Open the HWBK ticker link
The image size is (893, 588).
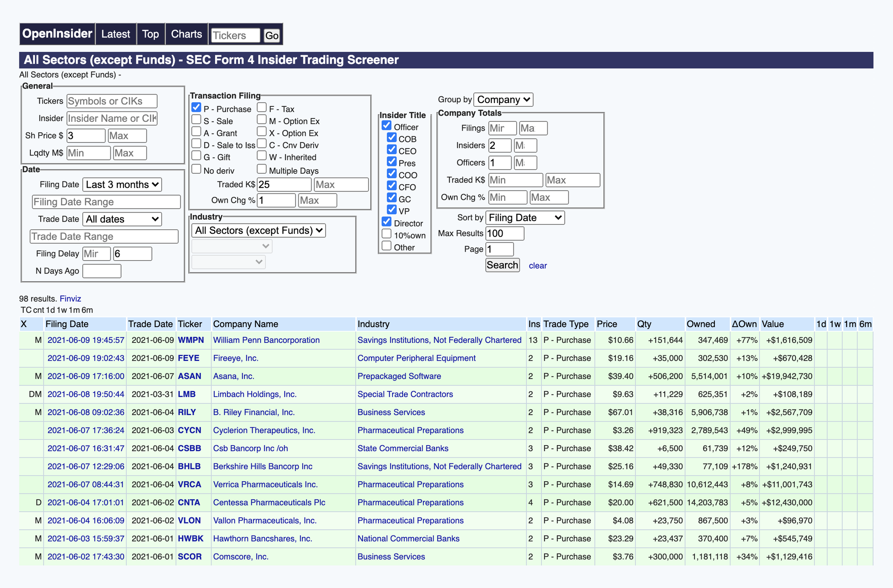coord(190,538)
